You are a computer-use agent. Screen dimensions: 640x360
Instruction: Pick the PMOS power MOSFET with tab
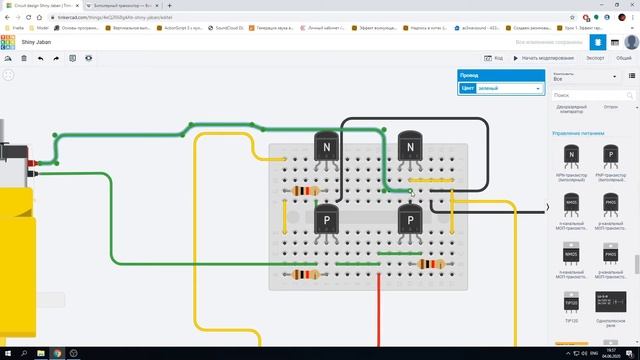tap(611, 260)
